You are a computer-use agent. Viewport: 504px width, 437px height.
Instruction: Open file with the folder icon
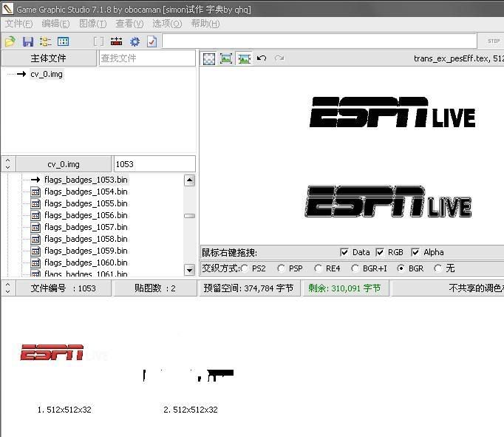coord(10,41)
